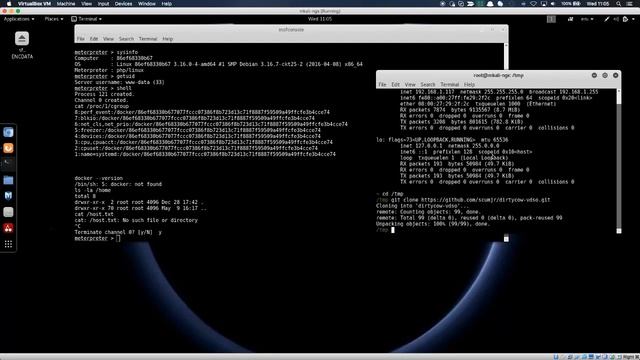Open Edit menu in root@nkali /tmp terminal
The image size is (640, 360).
point(396,84)
